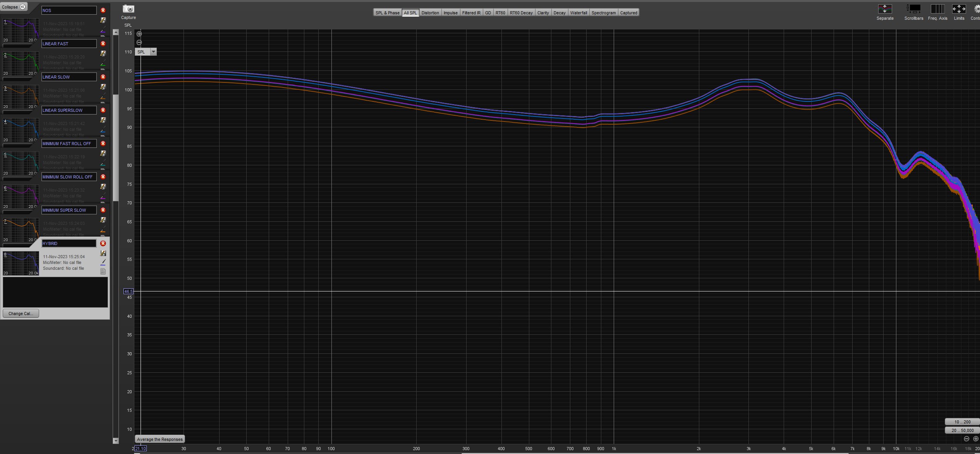Image resolution: width=980 pixels, height=454 pixels.
Task: Open the SPL axis selector dropdown
Action: point(153,52)
